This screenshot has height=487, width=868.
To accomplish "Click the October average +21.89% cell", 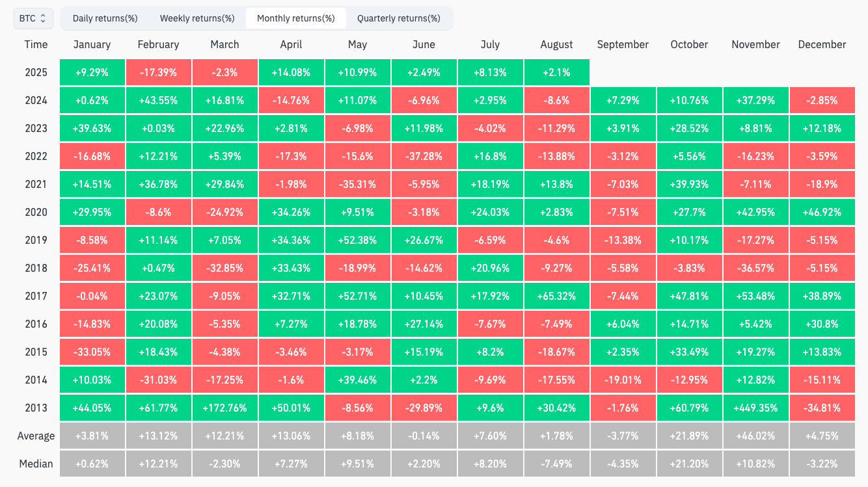I will pos(689,436).
